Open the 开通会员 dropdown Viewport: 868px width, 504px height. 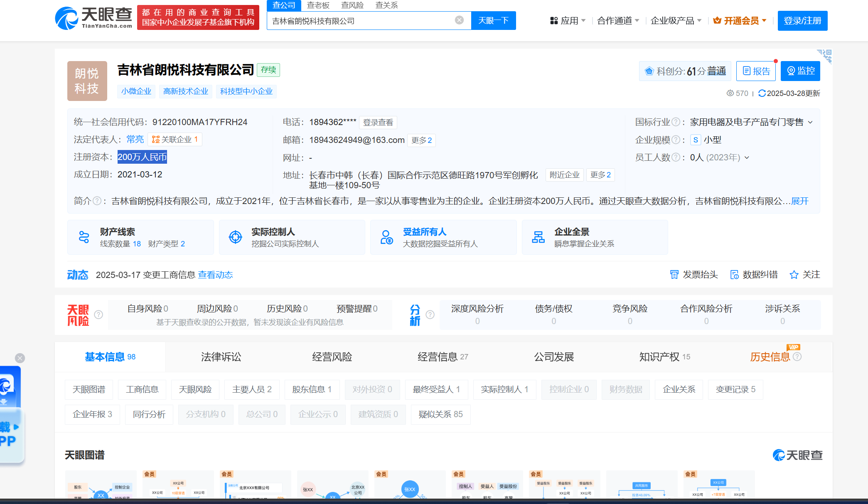[x=740, y=20]
